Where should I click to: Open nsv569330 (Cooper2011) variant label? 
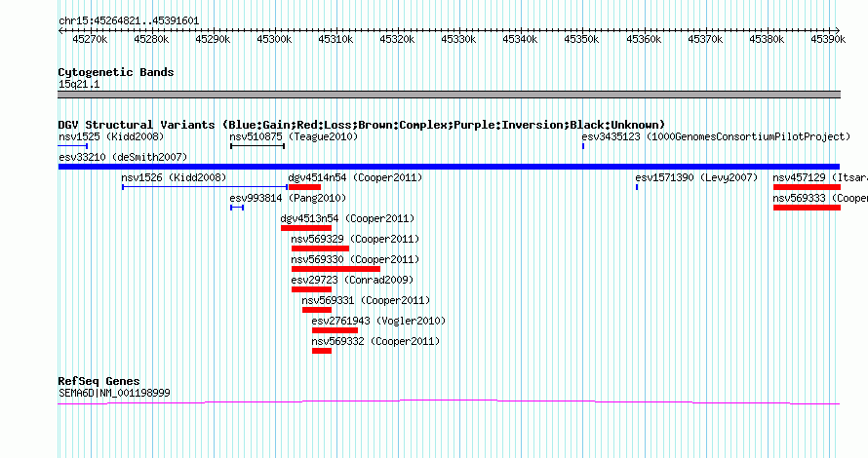pyautogui.click(x=355, y=259)
